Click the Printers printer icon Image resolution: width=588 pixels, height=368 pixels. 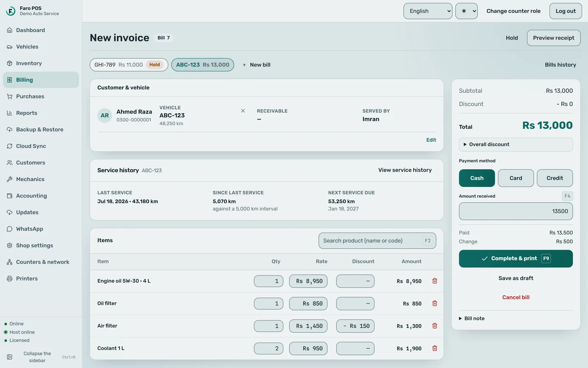(10, 279)
